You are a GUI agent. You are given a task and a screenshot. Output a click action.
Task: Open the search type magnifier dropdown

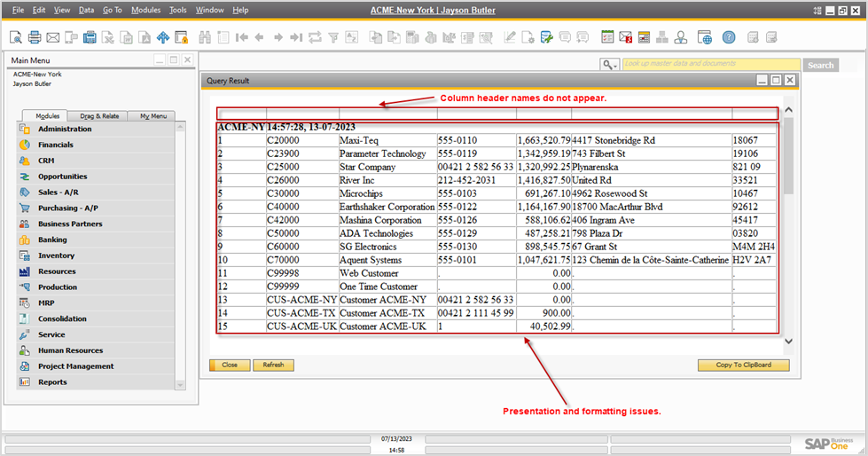609,65
